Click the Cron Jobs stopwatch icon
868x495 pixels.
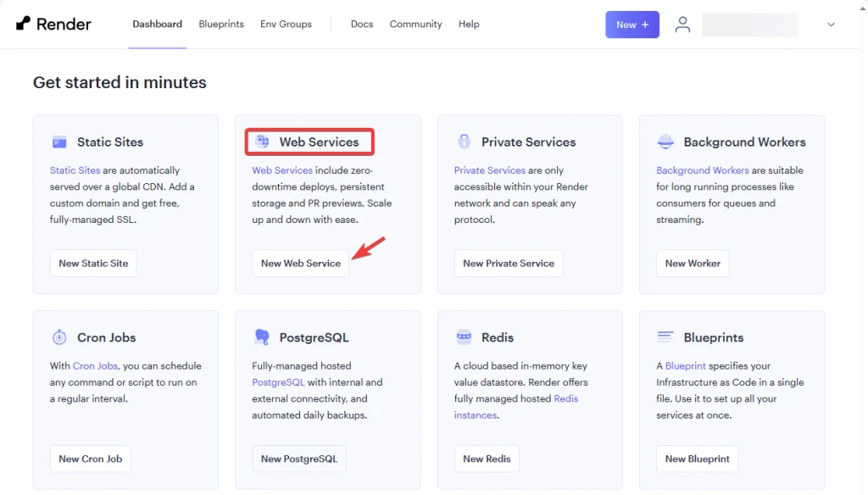pyautogui.click(x=59, y=337)
